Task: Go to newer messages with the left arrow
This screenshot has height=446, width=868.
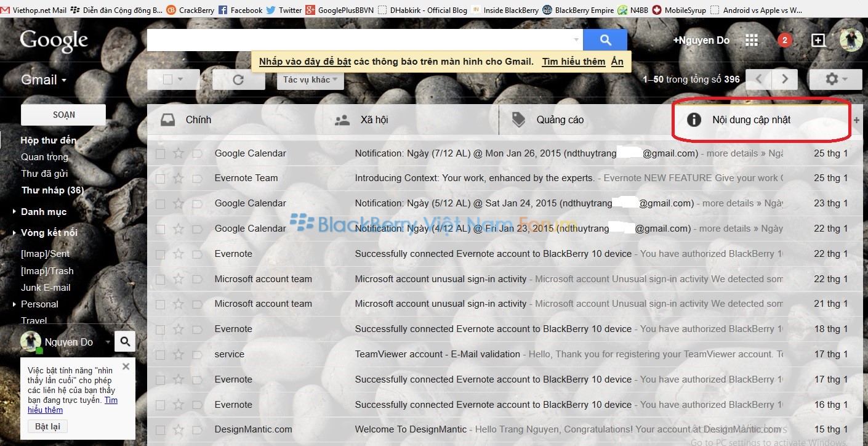Action: click(x=760, y=79)
